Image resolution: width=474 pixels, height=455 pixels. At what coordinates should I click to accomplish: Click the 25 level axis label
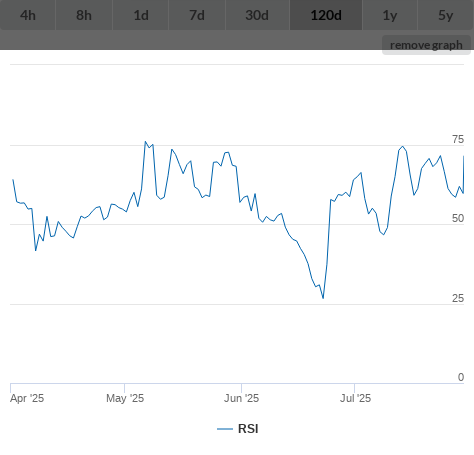coord(458,298)
